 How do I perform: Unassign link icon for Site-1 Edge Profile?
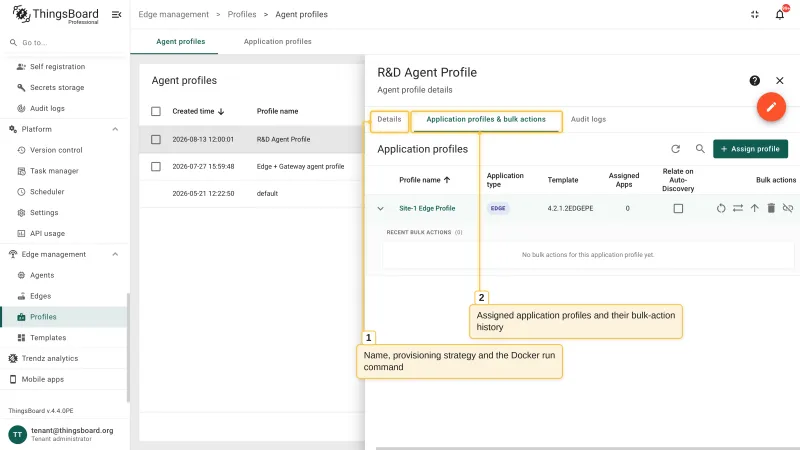[x=788, y=208]
